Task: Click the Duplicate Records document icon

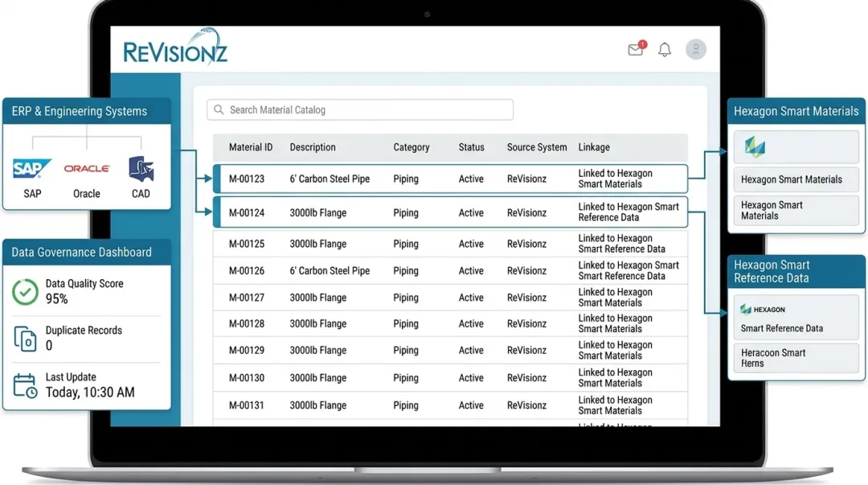Action: 26,339
